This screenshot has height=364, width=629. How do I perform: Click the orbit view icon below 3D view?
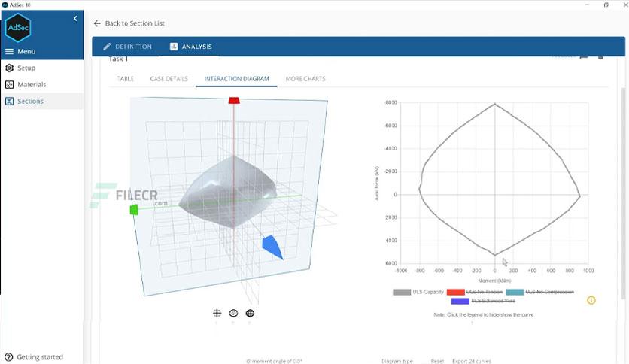[233, 313]
